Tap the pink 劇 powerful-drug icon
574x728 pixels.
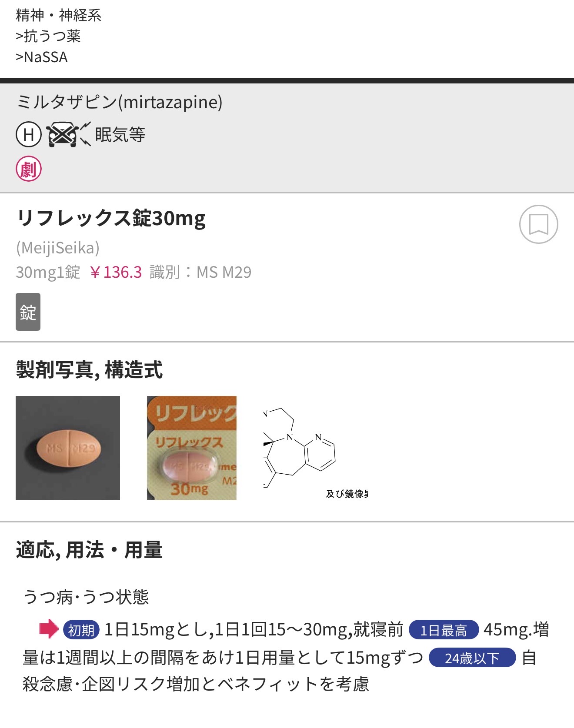coord(29,169)
